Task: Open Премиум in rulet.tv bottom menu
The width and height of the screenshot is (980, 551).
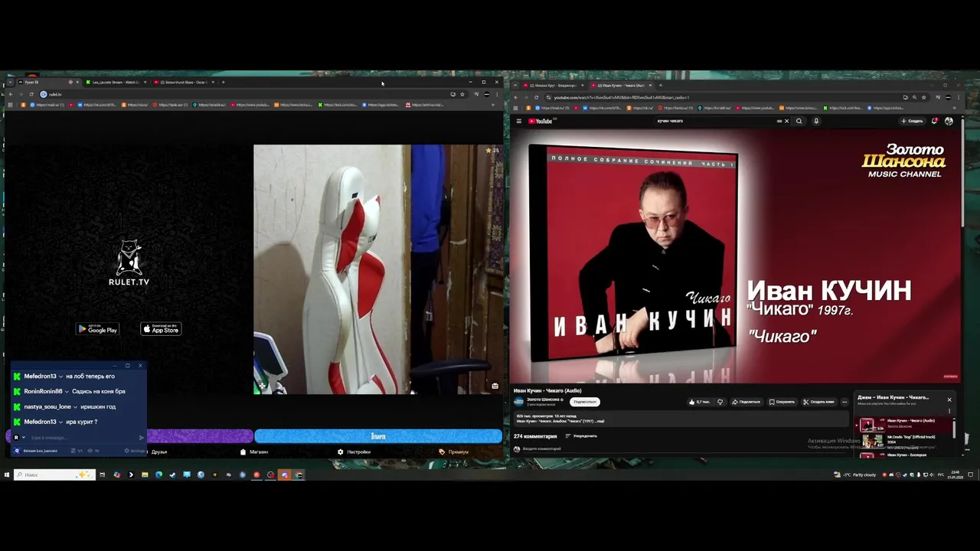Action: (453, 452)
